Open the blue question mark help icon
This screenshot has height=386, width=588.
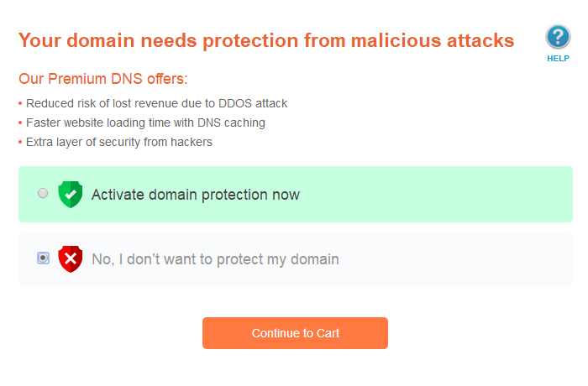(x=558, y=37)
